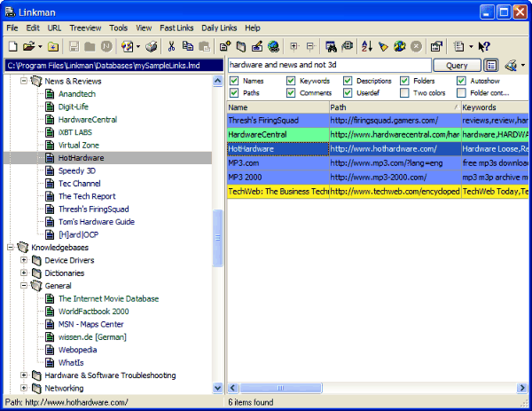This screenshot has height=411, width=532.
Task: Open Properties settings icon in toolbar
Action: [x=436, y=46]
